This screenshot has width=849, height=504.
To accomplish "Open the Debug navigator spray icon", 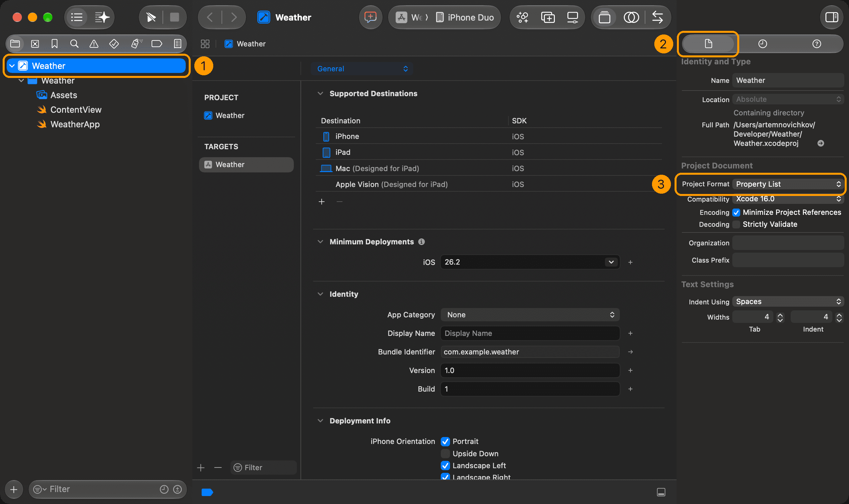I will click(x=136, y=44).
